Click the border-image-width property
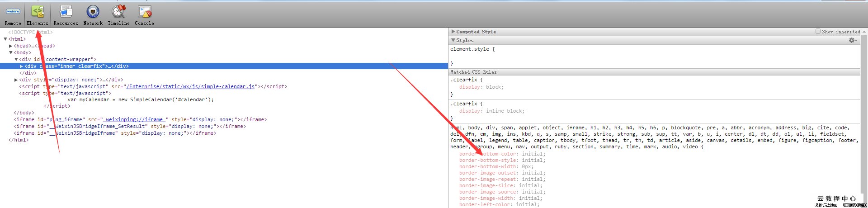Screen dimensions: 868x208 [x=501, y=198]
